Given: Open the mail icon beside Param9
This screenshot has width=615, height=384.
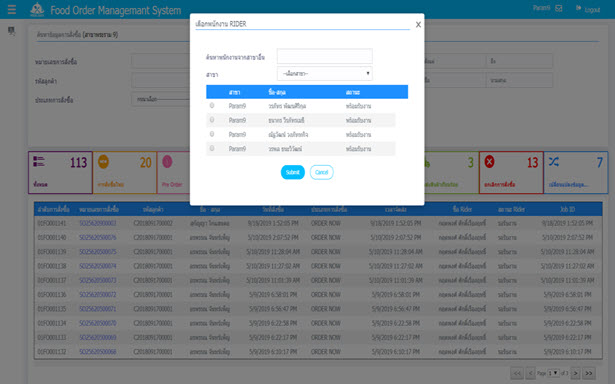Looking at the screenshot, I should (559, 8).
